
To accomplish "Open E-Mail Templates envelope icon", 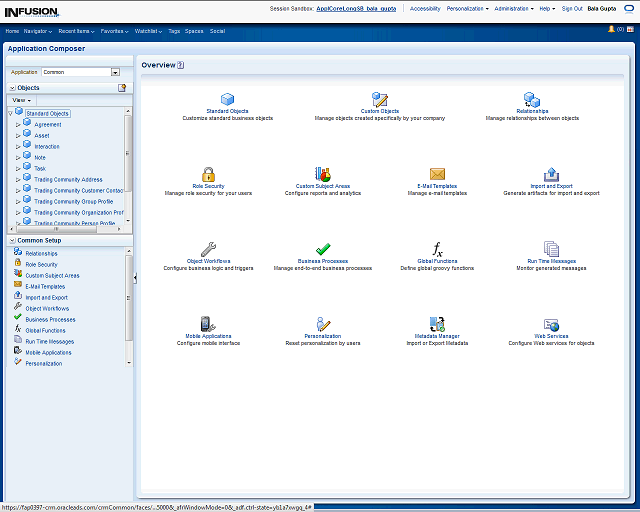I will pyautogui.click(x=437, y=174).
